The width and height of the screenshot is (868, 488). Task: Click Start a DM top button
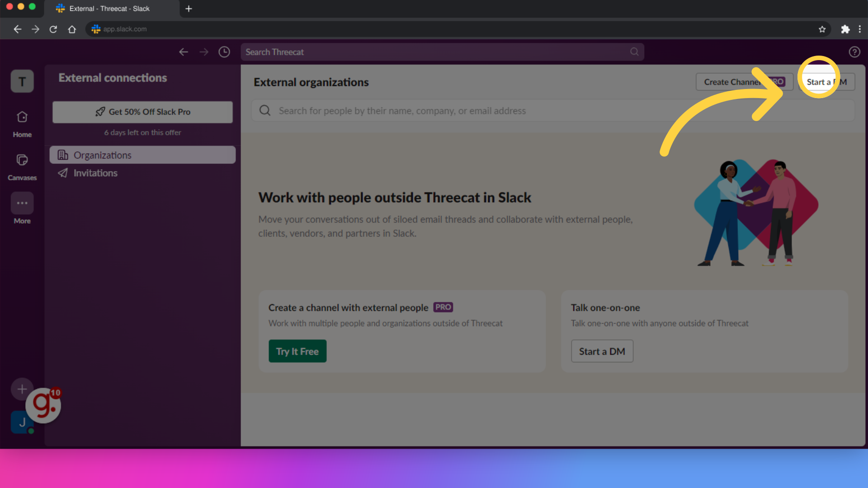click(x=827, y=82)
